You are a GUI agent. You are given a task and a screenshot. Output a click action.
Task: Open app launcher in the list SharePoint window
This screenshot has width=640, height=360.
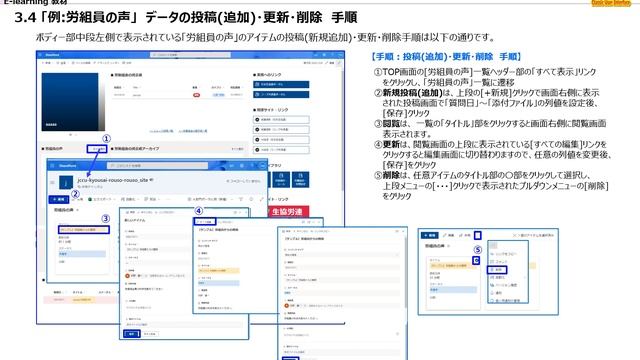click(52, 166)
